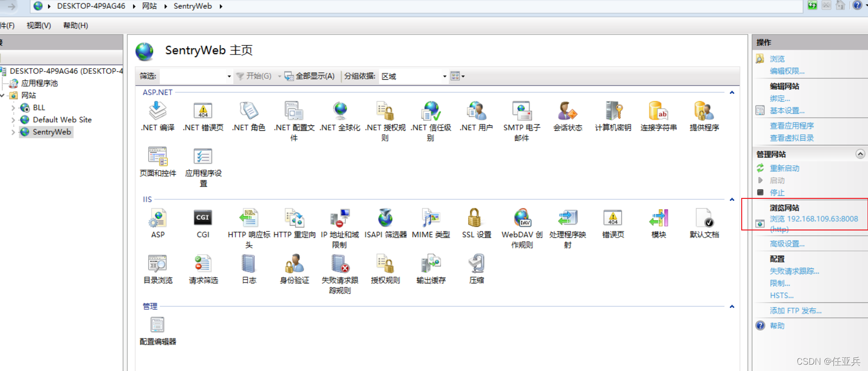Image resolution: width=868 pixels, height=371 pixels.
Task: Open the IP 地址和域限制 feature
Action: (x=340, y=228)
